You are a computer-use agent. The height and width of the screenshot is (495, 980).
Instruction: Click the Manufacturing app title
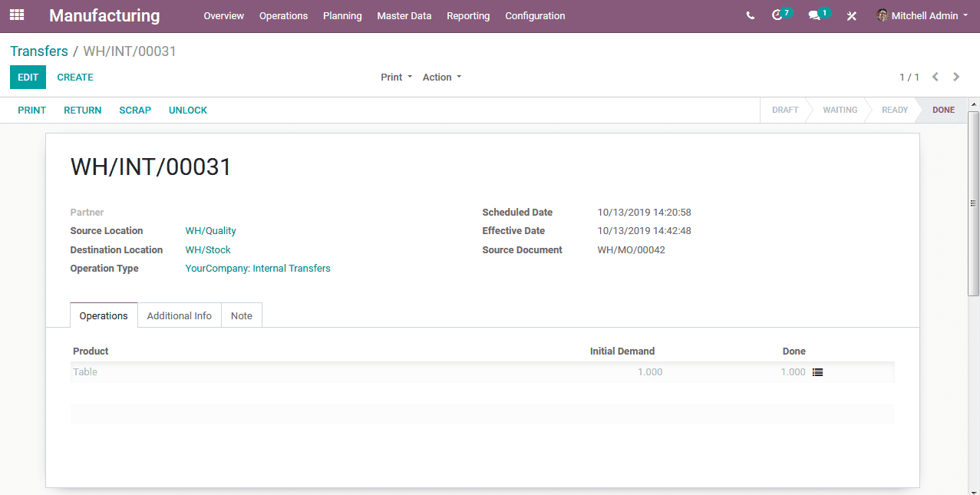[104, 15]
